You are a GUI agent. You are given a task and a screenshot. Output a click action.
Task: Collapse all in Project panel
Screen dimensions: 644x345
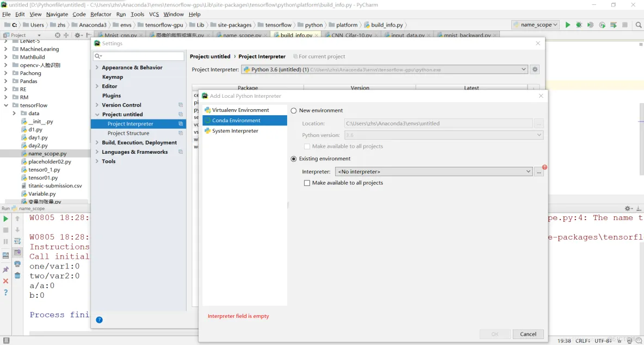point(66,35)
